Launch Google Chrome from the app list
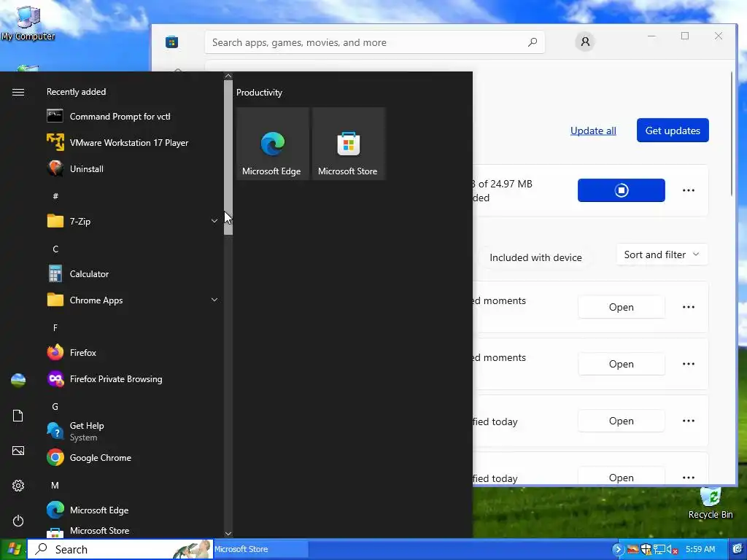 (132, 458)
